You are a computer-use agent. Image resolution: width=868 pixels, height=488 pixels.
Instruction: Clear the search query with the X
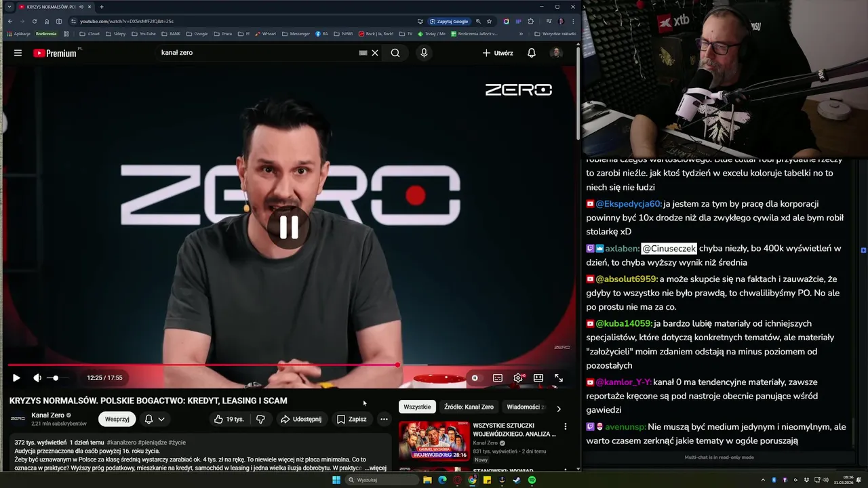tap(375, 53)
